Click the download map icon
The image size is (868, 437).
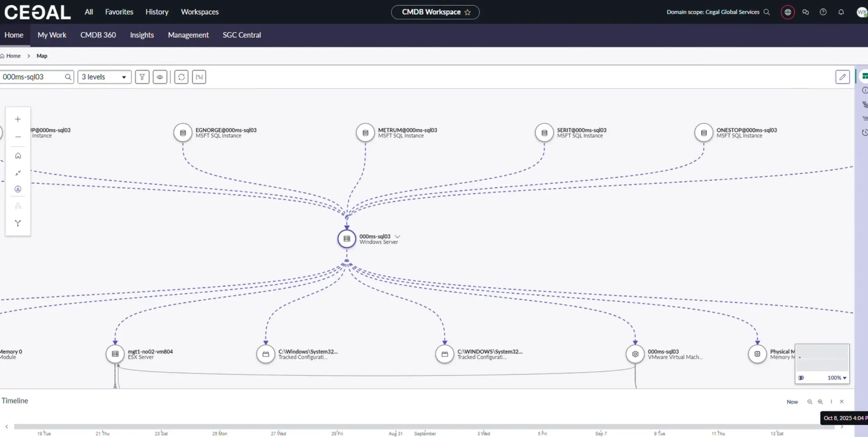[18, 189]
